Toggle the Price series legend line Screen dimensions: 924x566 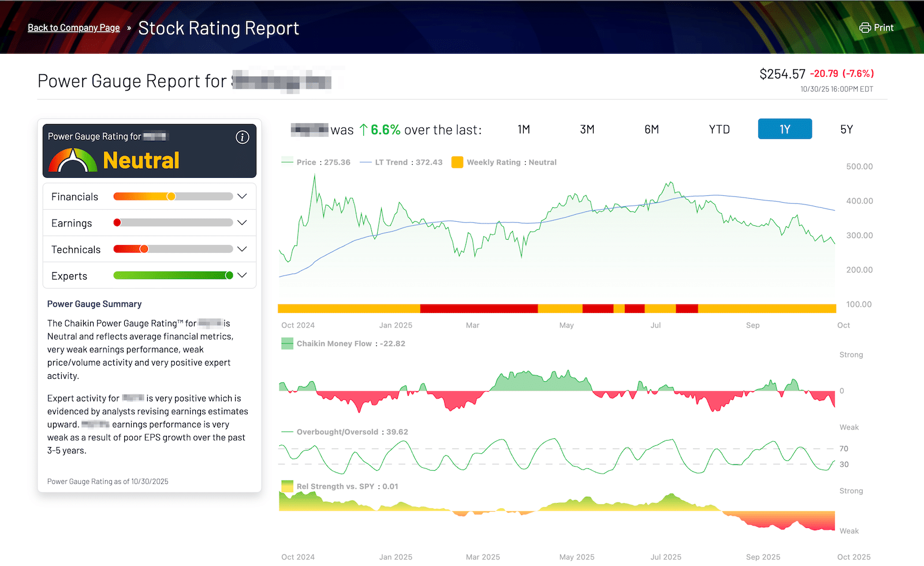[x=287, y=162]
